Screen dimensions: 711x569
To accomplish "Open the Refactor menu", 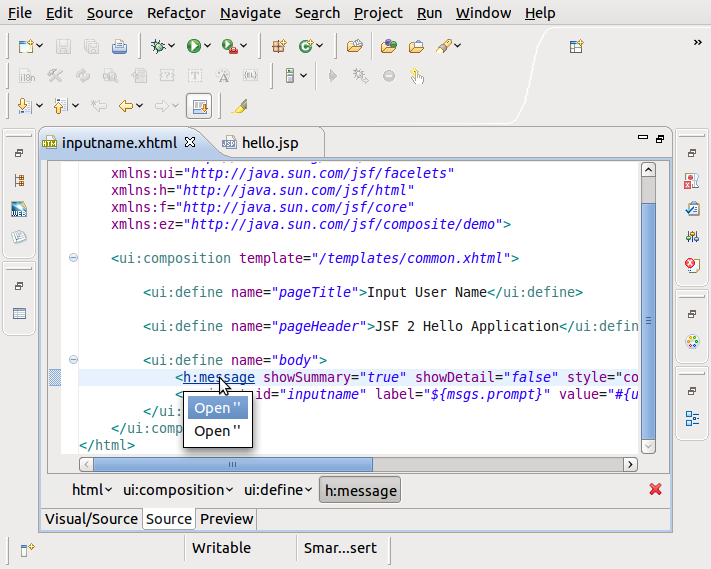I will (176, 13).
